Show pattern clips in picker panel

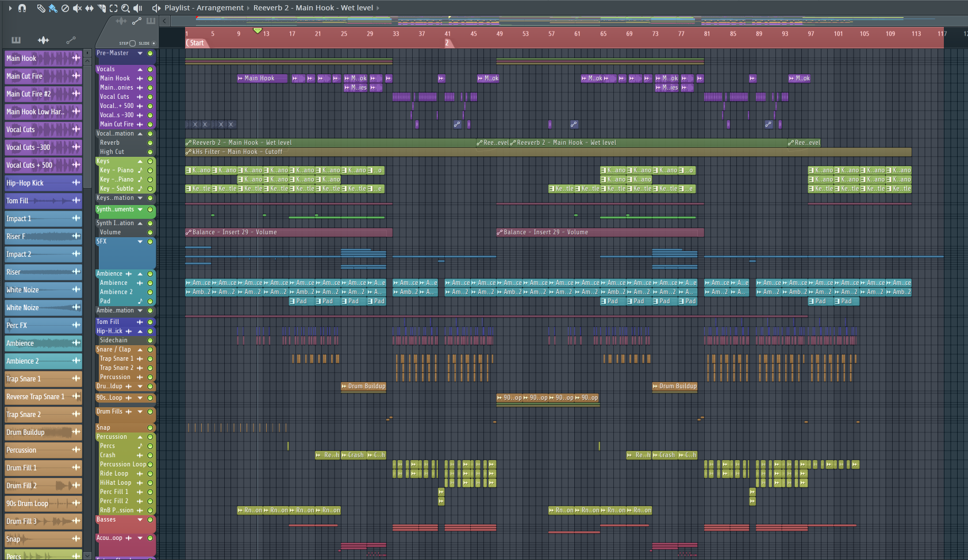16,40
